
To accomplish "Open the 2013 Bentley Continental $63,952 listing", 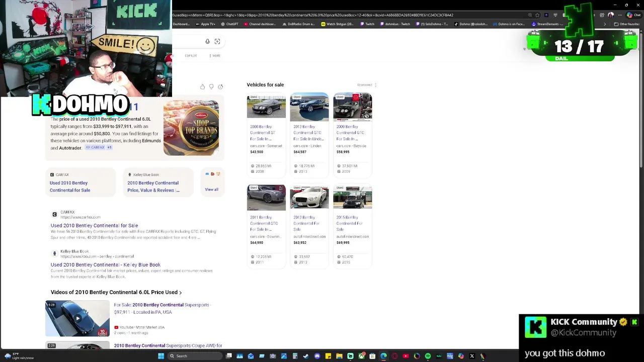I will [x=309, y=226].
